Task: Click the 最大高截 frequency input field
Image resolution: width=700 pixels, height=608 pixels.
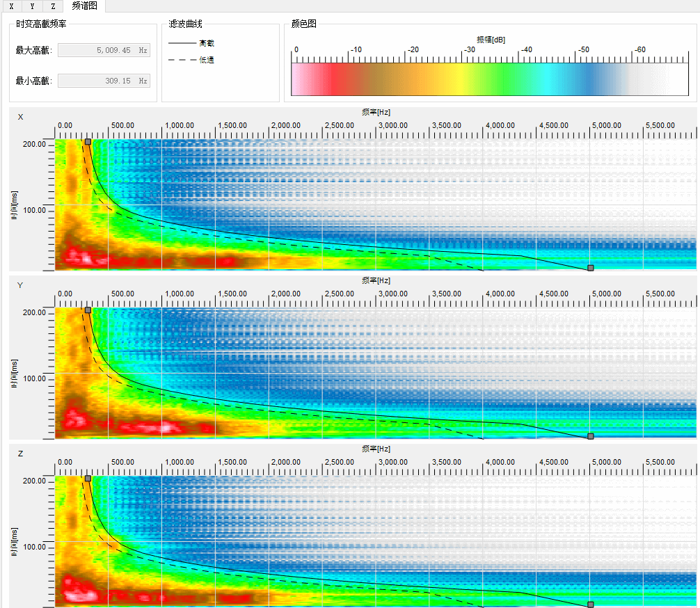Action: [x=104, y=50]
